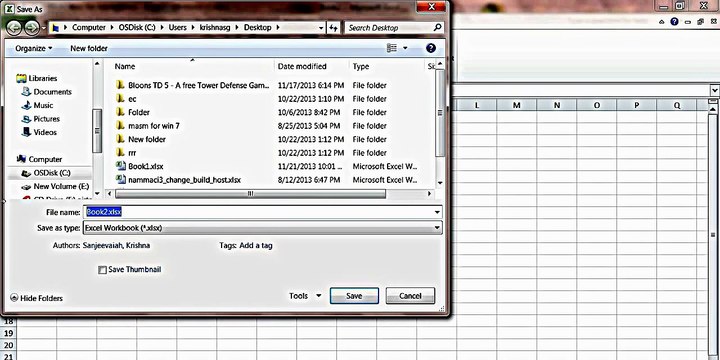This screenshot has width=720, height=360.
Task: Click the file list horizontal scrollbar thumb
Action: coord(251,194)
